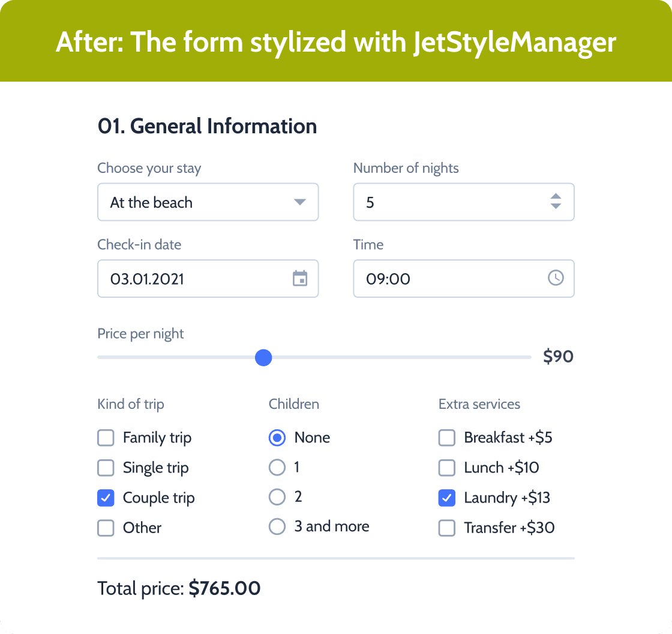Disable the Laundry +$13 service
672x634 pixels.
pyautogui.click(x=446, y=498)
